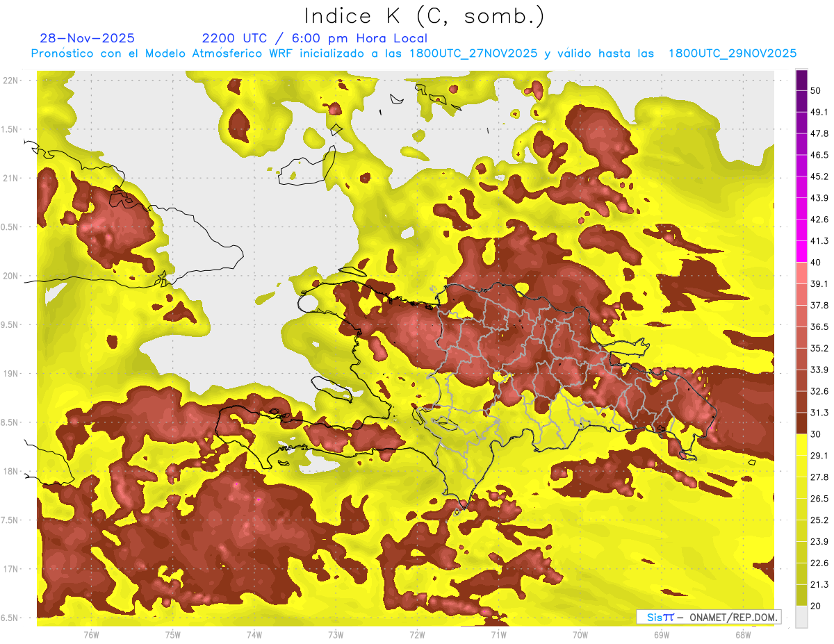
Task: Click the "72W" longitude axis label
Action: [417, 634]
